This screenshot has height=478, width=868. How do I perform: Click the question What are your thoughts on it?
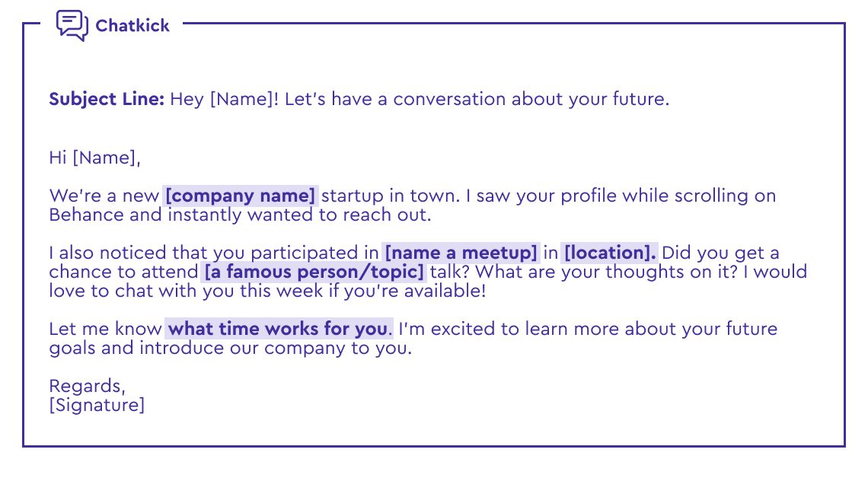pyautogui.click(x=607, y=272)
